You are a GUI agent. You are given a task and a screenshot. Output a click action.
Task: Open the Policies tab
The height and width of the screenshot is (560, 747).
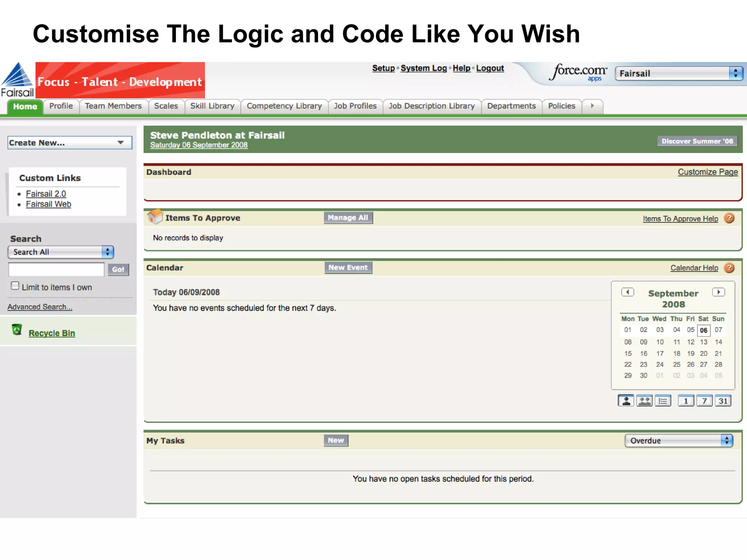click(562, 106)
